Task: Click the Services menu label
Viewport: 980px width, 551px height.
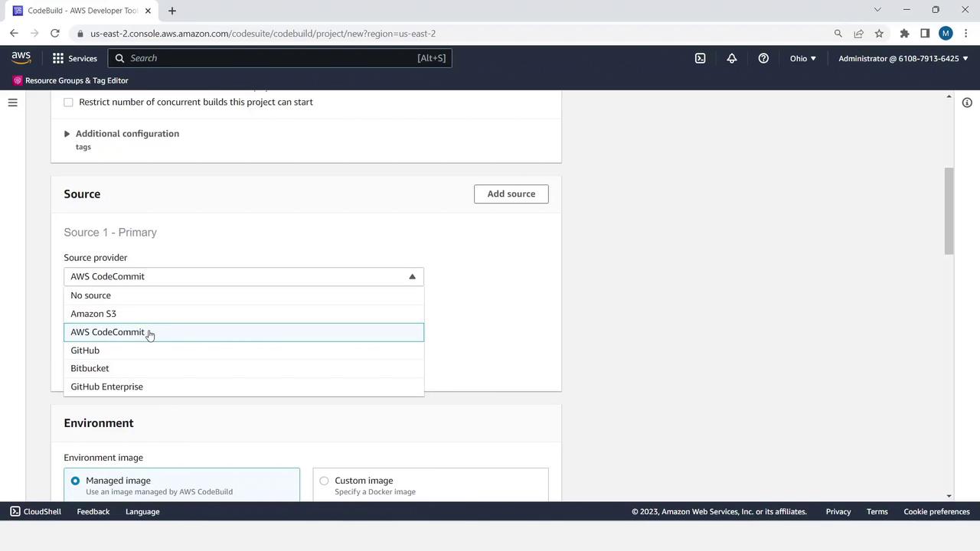Action: point(83,58)
